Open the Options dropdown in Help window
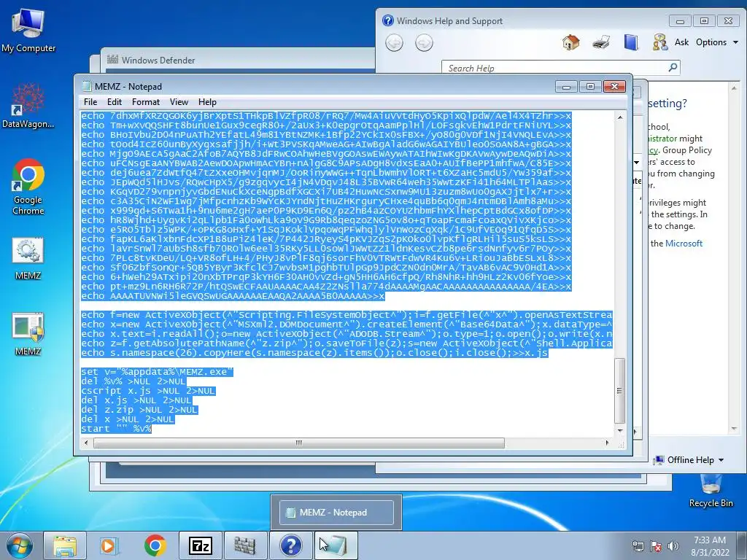The image size is (747, 560). tap(717, 42)
